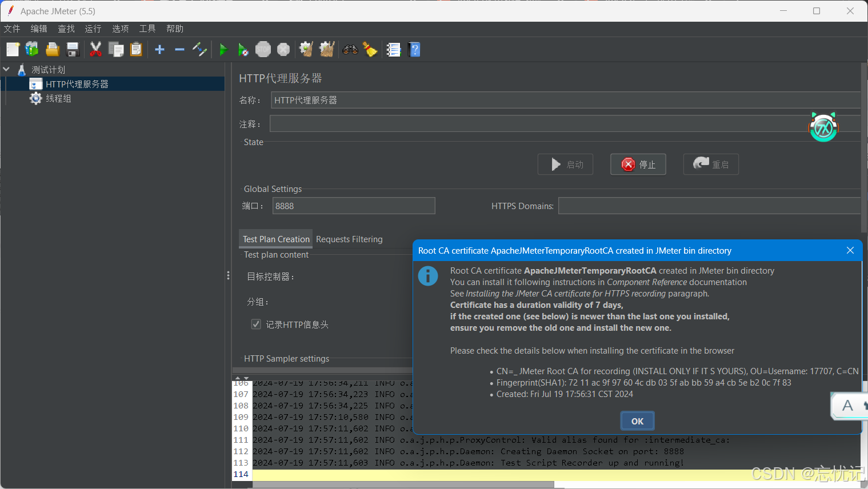Expand all nodes with plus icon
This screenshot has width=868, height=489.
160,50
